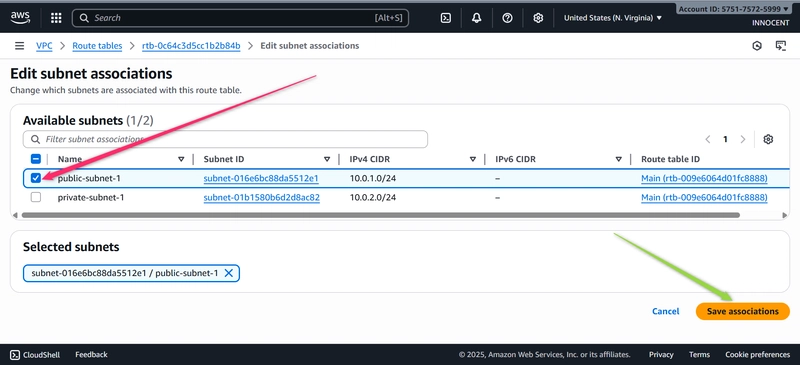
Task: Click the Filter subnet associations field
Action: pyautogui.click(x=225, y=139)
